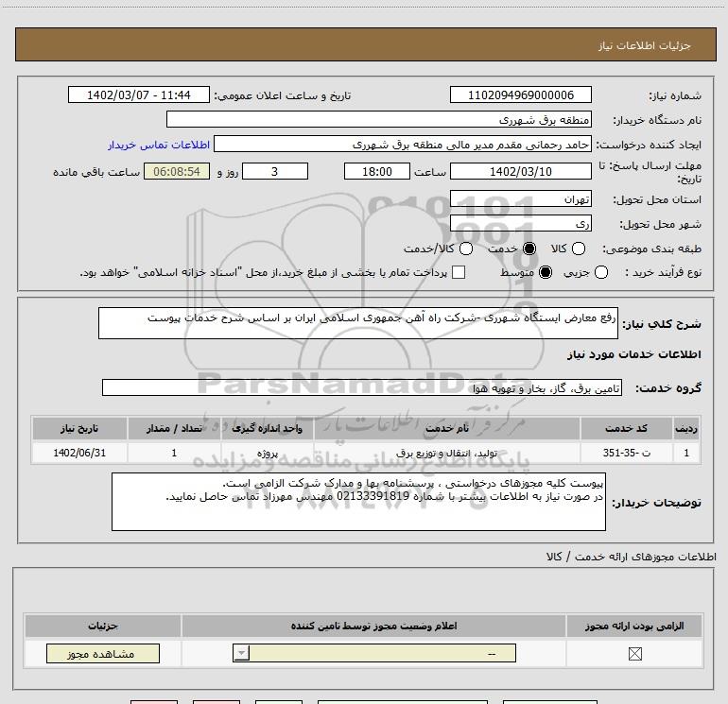Click the تاریخ نیاز column header

tap(79, 428)
